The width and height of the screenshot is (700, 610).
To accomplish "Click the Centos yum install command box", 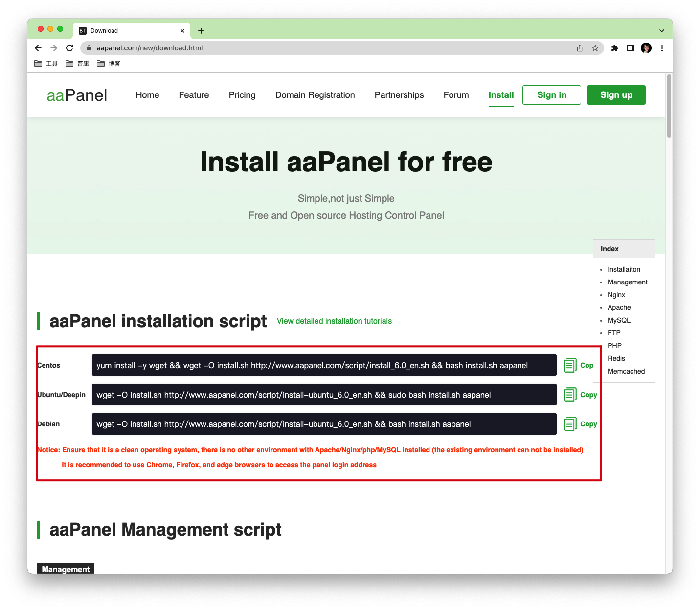I will (324, 365).
